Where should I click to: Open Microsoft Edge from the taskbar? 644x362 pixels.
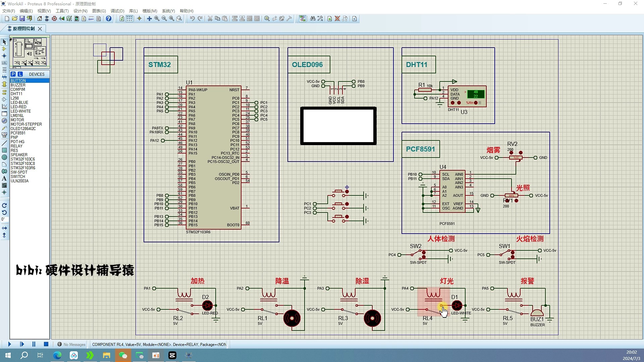pos(57,355)
